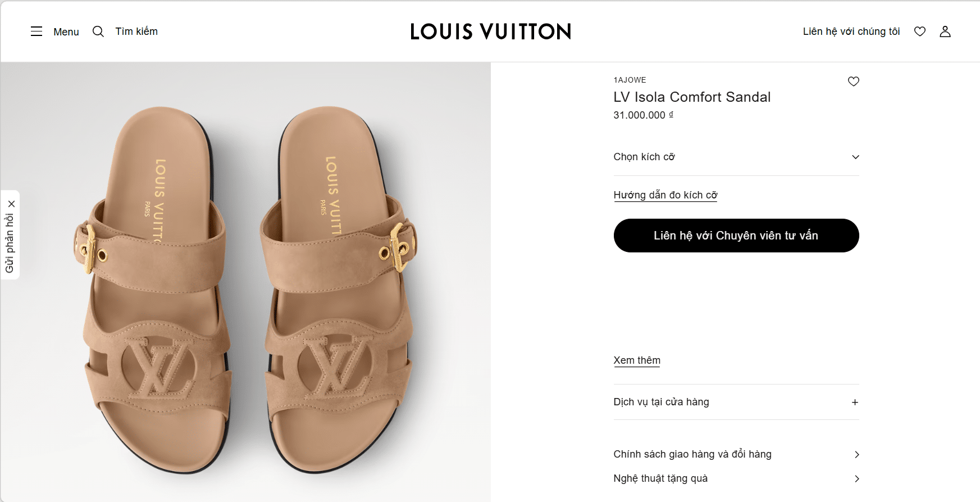The image size is (980, 502).
Task: Open the account profile icon
Action: pyautogui.click(x=945, y=31)
